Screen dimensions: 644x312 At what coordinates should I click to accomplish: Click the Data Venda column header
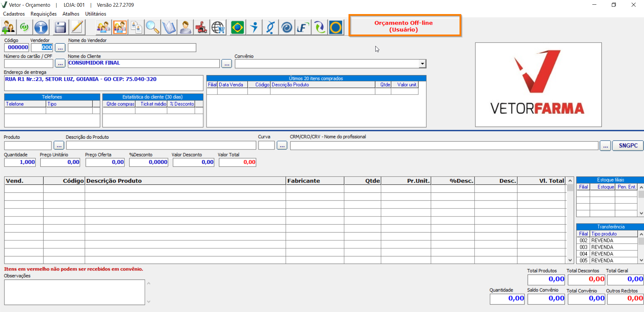tap(232, 85)
